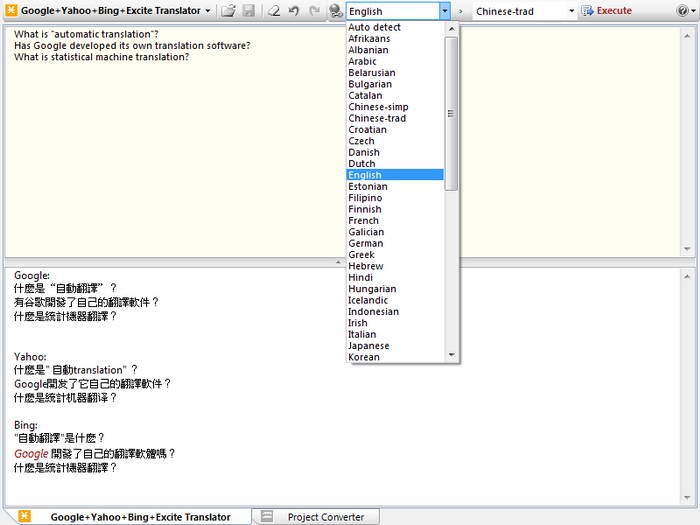Select Belarusian from language list
The height and width of the screenshot is (525, 700).
point(395,73)
